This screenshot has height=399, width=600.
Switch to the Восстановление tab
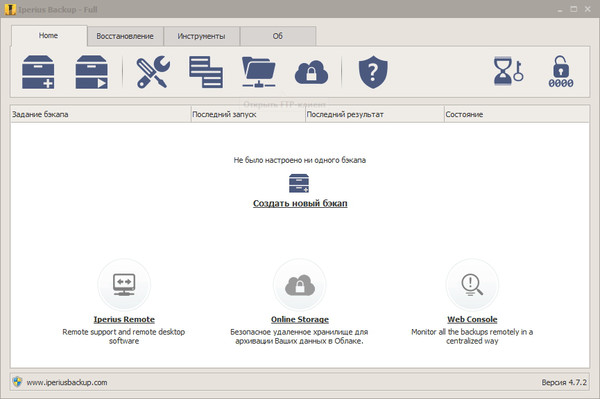click(125, 36)
